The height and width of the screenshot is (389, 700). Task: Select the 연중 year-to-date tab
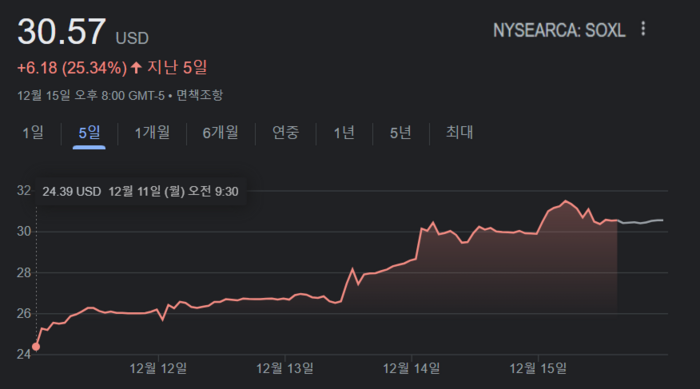click(285, 133)
